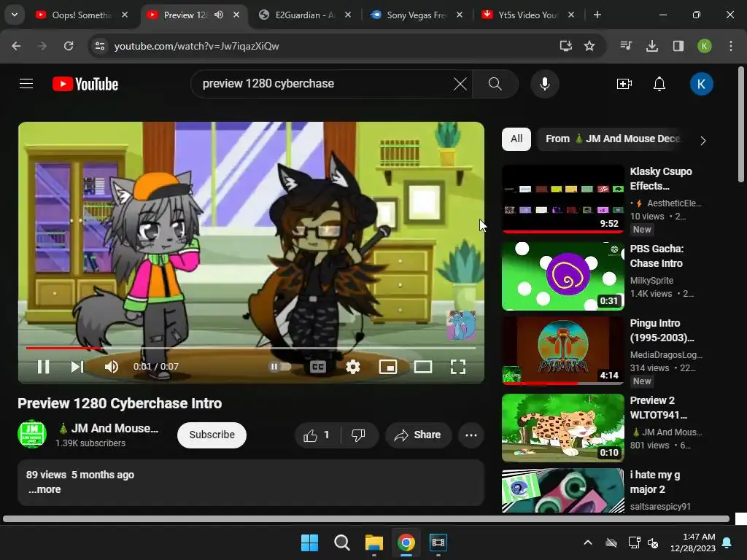Open Windows Start menu
Viewport: 747px width, 560px height.
pos(309,542)
